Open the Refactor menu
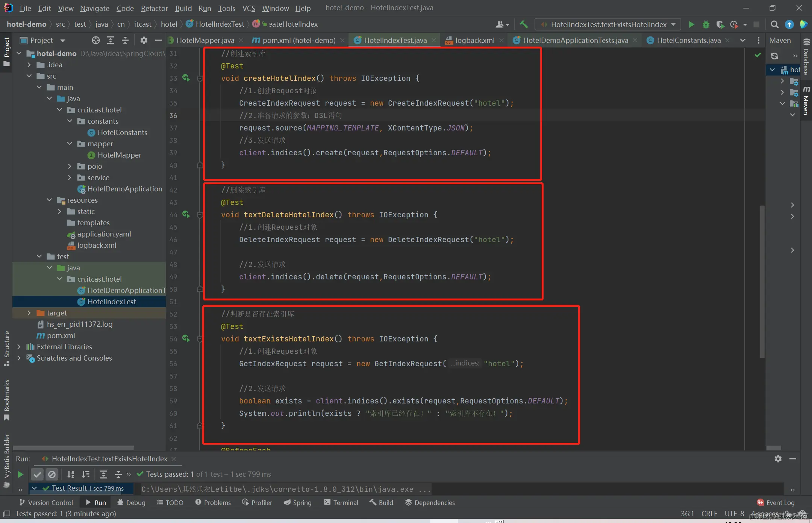Screen dimensions: 812x523 (x=154, y=8)
